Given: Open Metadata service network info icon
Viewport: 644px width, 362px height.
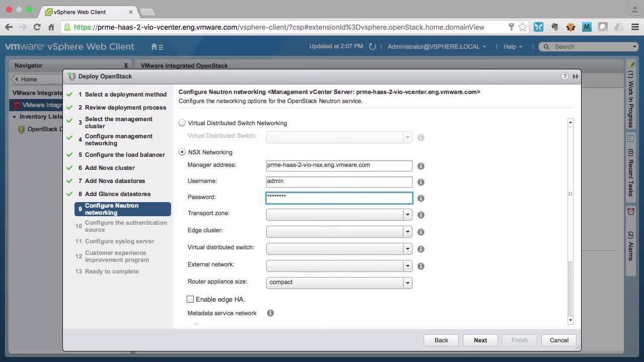Looking at the screenshot, I should pos(270,313).
